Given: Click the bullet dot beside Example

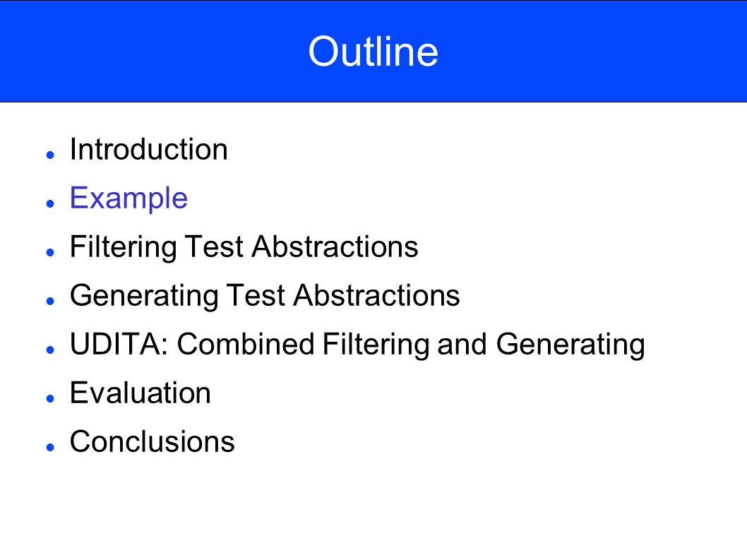Looking at the screenshot, I should pyautogui.click(x=51, y=203).
